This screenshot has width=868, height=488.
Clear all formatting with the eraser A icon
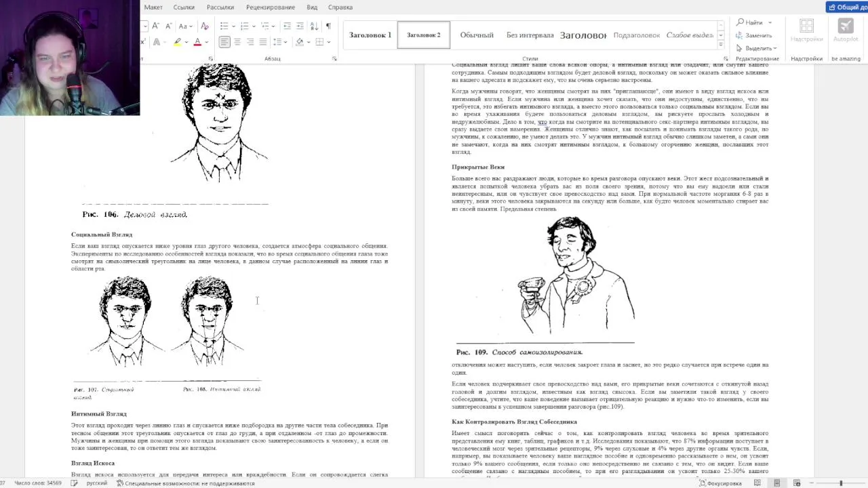205,26
